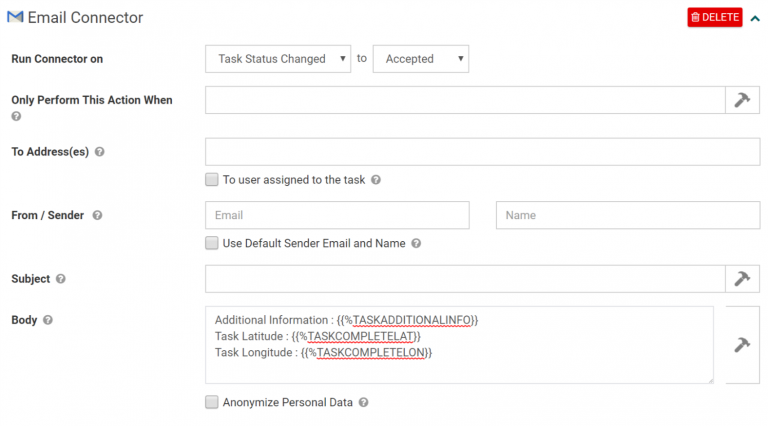This screenshot has width=768, height=426.
Task: Click the Email Connector envelope icon
Action: (15, 17)
